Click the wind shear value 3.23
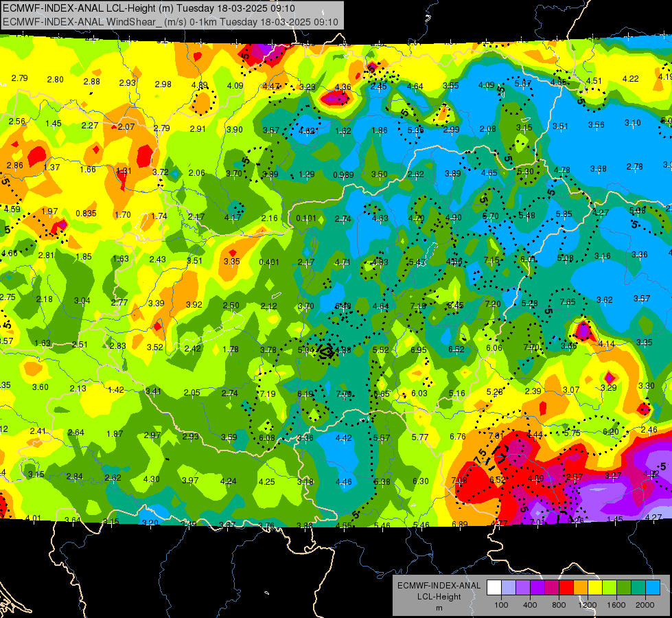 (x=308, y=87)
